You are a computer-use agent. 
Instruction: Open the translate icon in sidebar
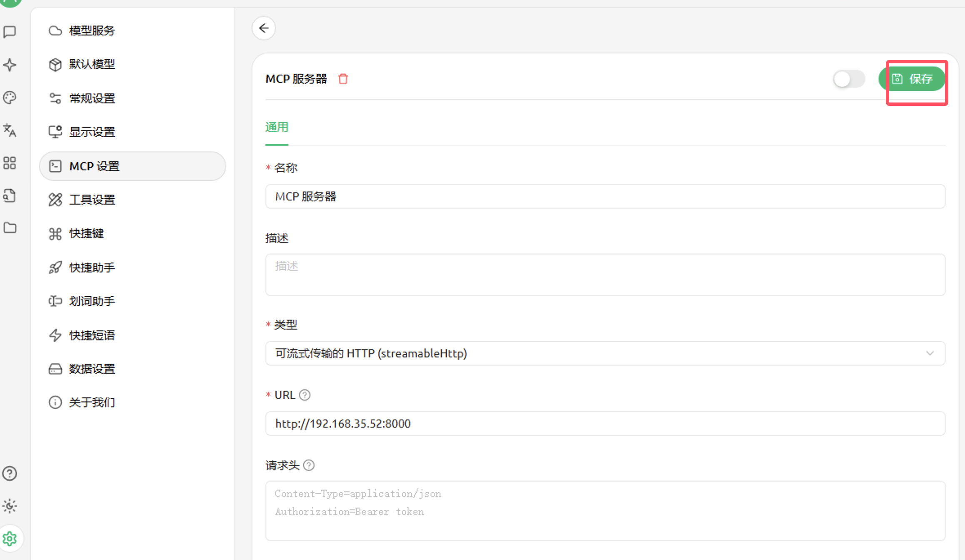pos(10,130)
